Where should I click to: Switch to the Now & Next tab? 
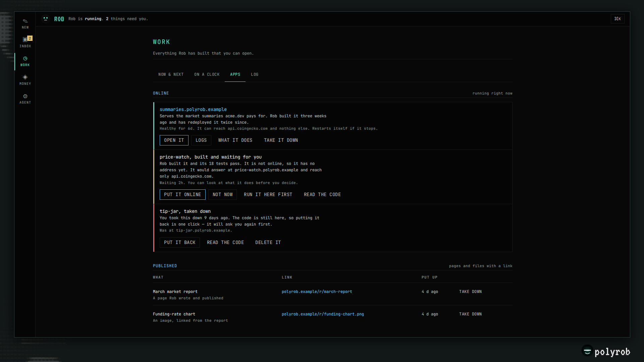171,74
